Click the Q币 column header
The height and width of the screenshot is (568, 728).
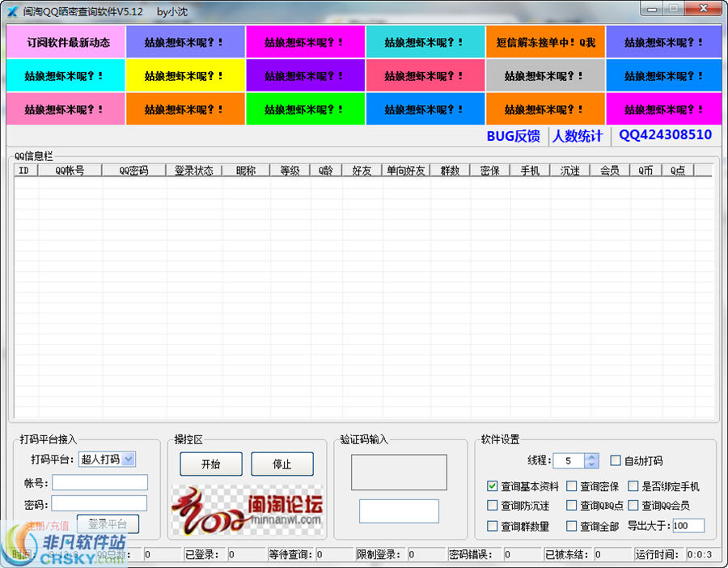645,171
